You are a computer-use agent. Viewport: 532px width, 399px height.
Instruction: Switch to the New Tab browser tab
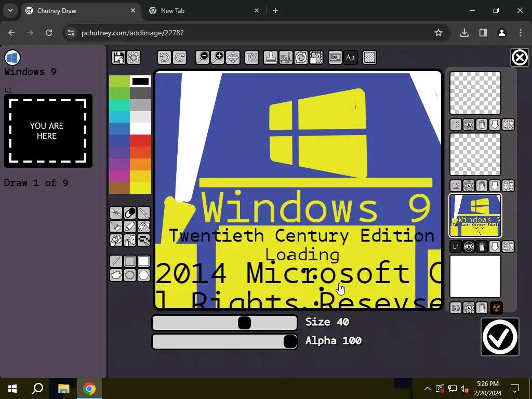204,10
